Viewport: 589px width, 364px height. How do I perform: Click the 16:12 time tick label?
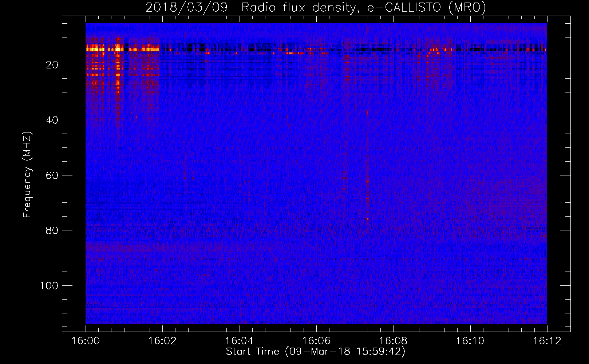548,341
